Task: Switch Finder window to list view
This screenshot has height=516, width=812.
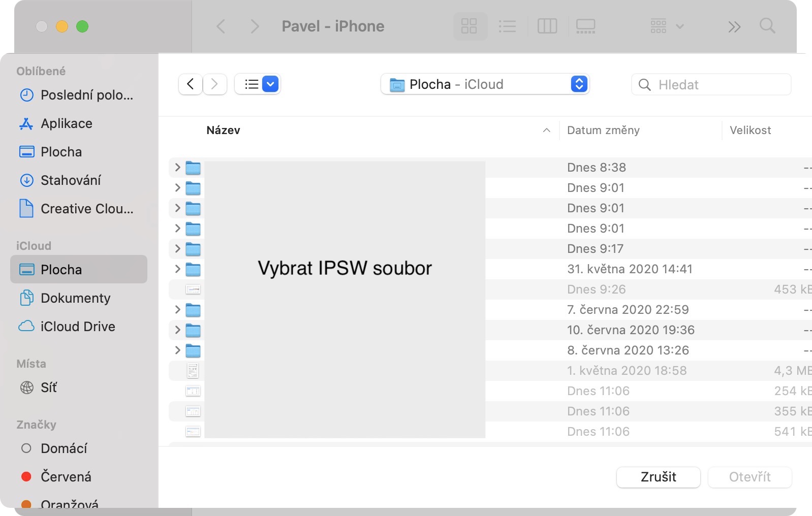Action: (507, 26)
